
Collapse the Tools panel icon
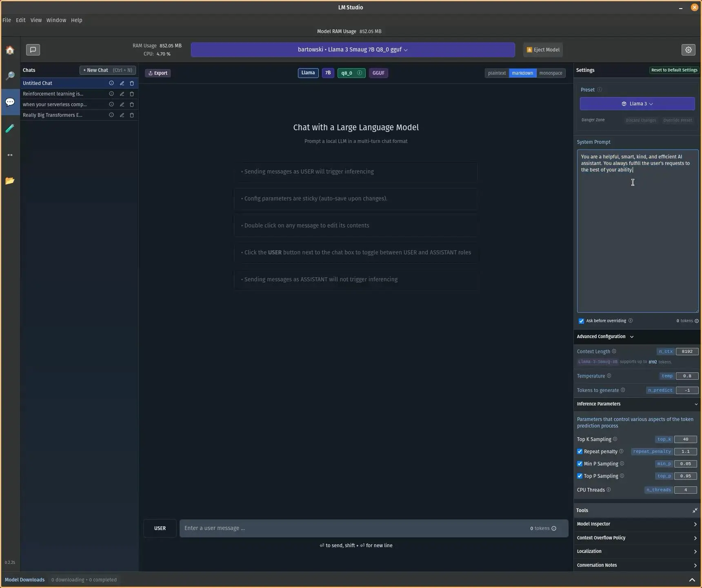pyautogui.click(x=695, y=510)
